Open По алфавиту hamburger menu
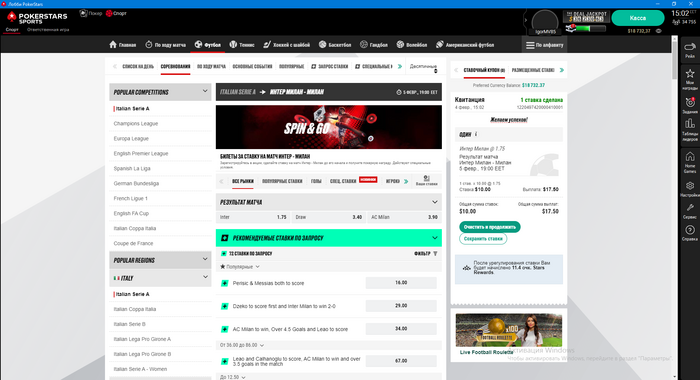This screenshot has width=700, height=380. [x=544, y=45]
